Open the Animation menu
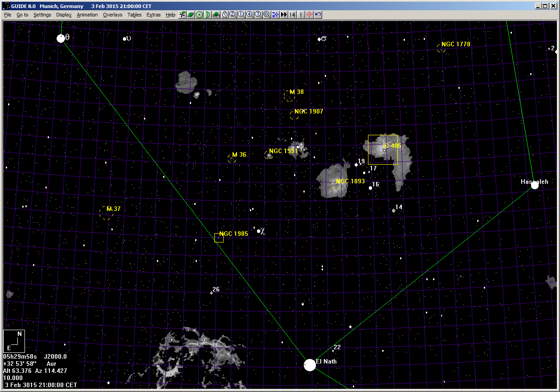This screenshot has width=560, height=392. click(x=87, y=15)
